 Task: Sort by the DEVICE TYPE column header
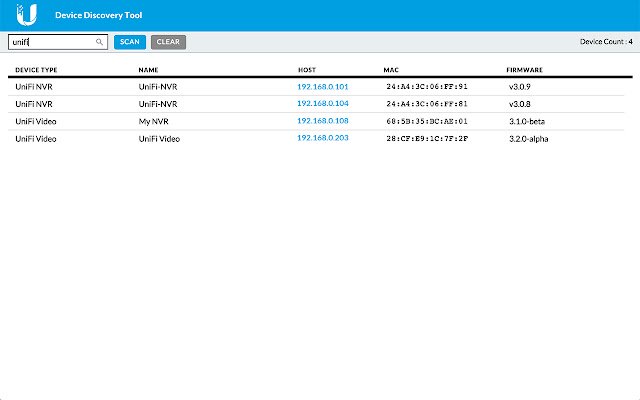coord(36,70)
